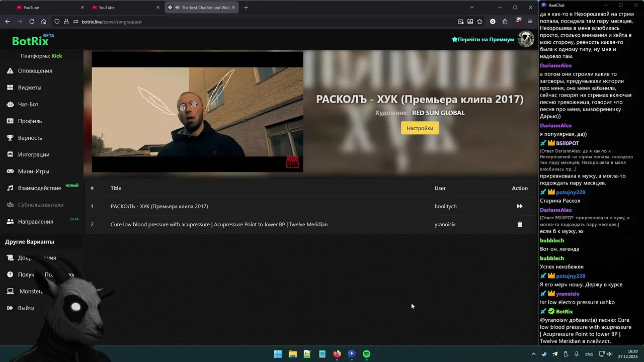
Task: Open Spotify from the taskbar
Action: pos(366,354)
